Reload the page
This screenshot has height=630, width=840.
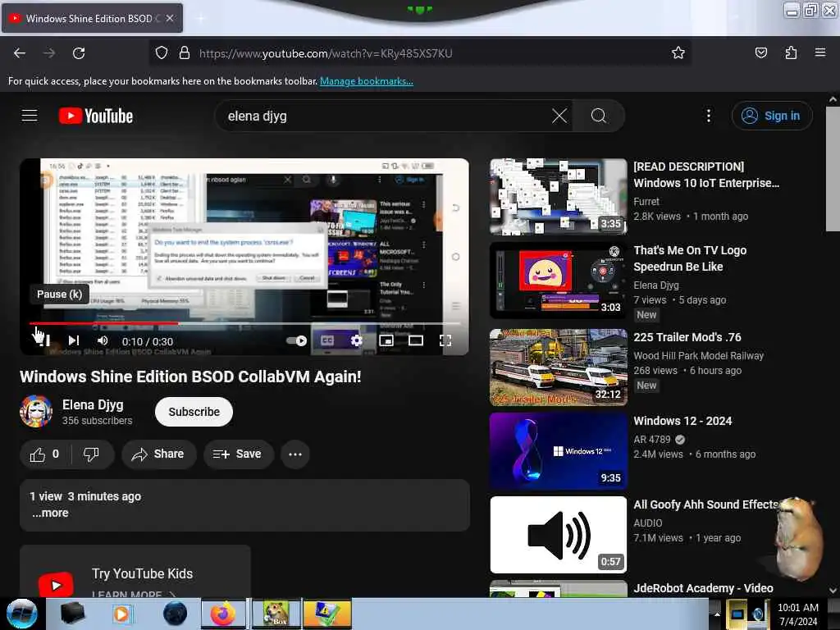pos(79,53)
